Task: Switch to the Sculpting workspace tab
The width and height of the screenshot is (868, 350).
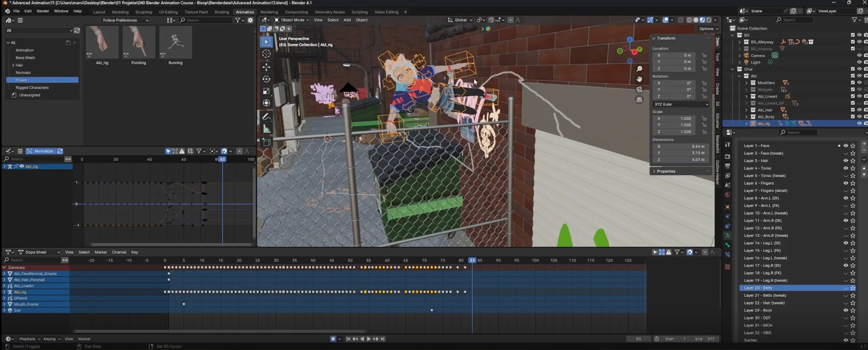Action: point(144,12)
